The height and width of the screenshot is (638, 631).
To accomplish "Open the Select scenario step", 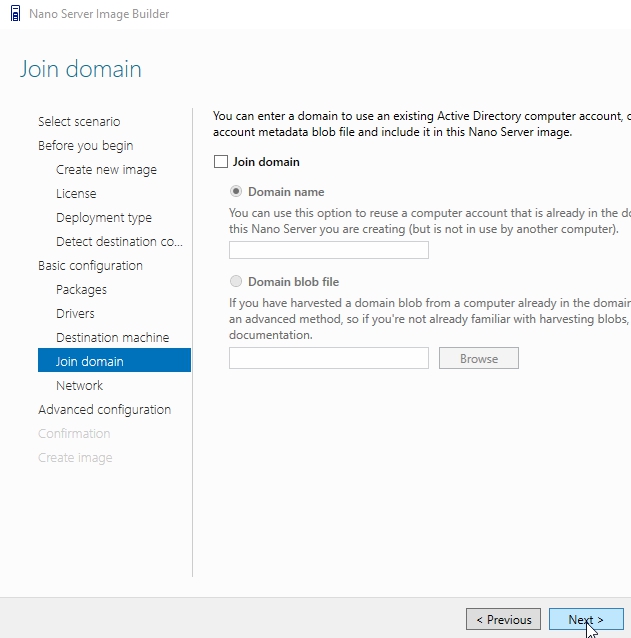I will (x=79, y=122).
